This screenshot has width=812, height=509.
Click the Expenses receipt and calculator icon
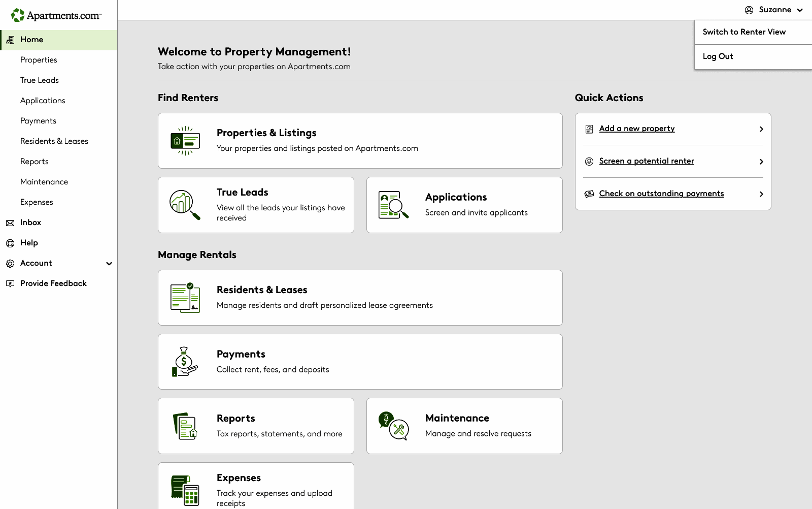pyautogui.click(x=185, y=490)
